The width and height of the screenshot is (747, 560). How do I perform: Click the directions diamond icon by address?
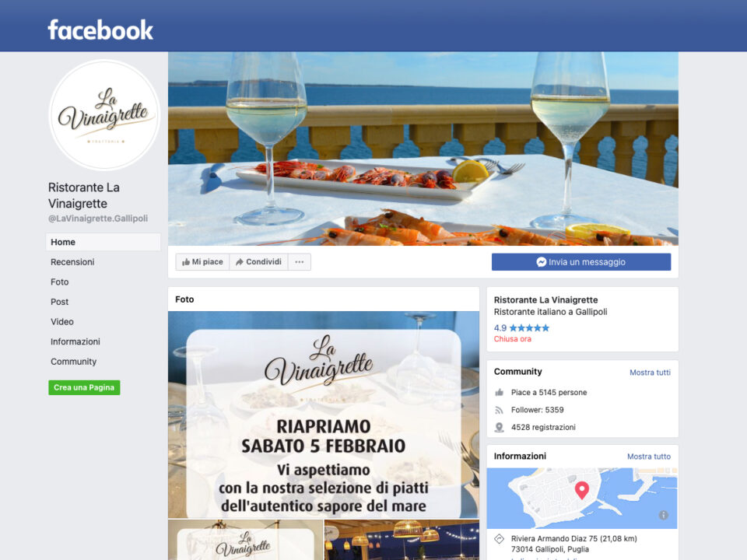click(x=499, y=538)
